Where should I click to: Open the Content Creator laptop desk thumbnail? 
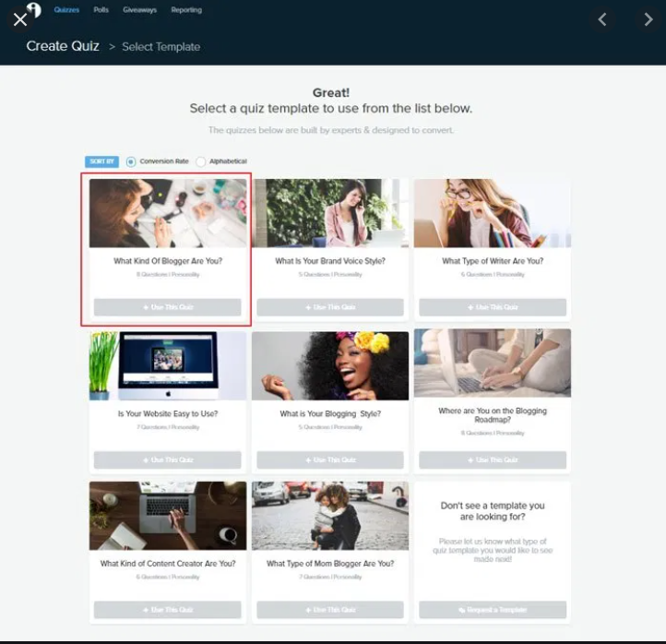tap(168, 516)
